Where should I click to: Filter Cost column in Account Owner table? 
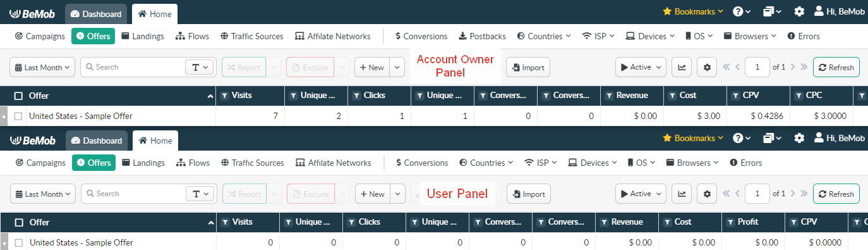[672, 96]
